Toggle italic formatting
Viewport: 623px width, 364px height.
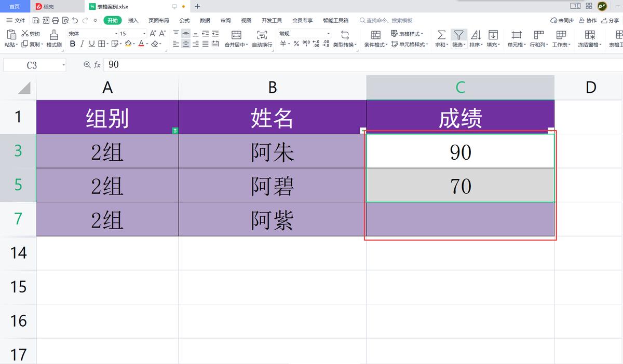82,44
